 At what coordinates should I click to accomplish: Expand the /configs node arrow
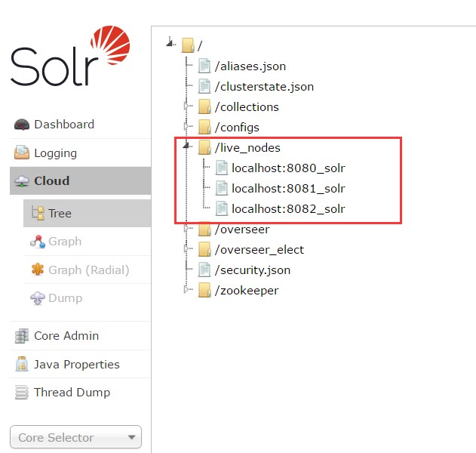click(186, 126)
